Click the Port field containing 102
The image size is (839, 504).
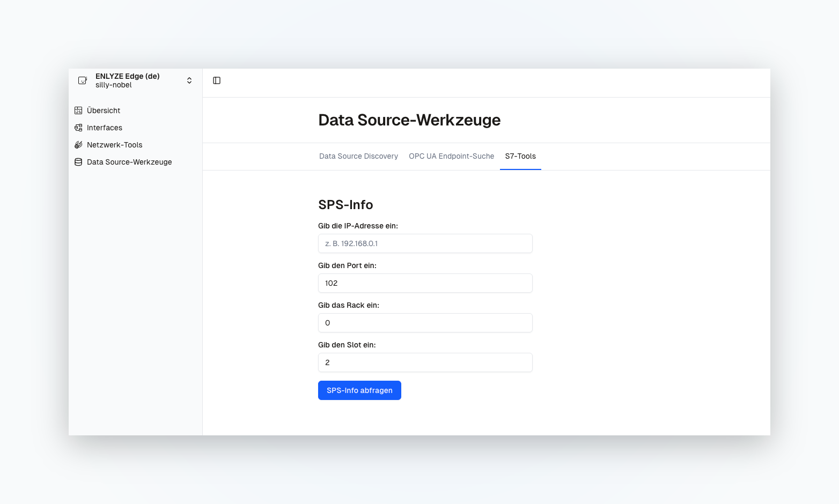tap(425, 283)
